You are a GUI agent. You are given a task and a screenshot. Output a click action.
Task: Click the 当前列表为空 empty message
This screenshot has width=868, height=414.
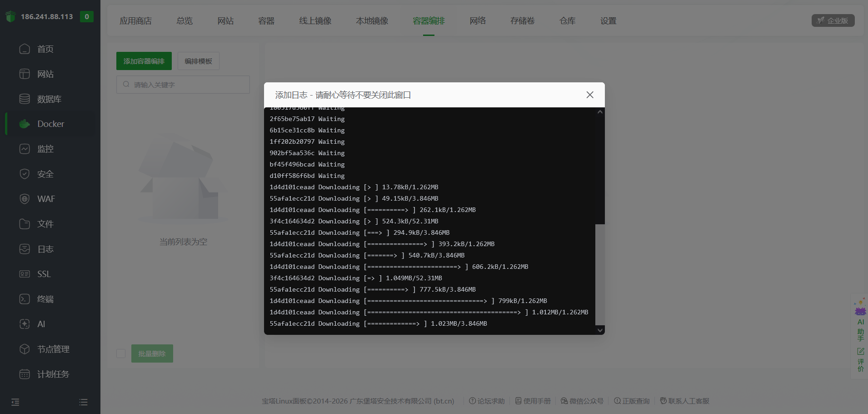coord(183,242)
